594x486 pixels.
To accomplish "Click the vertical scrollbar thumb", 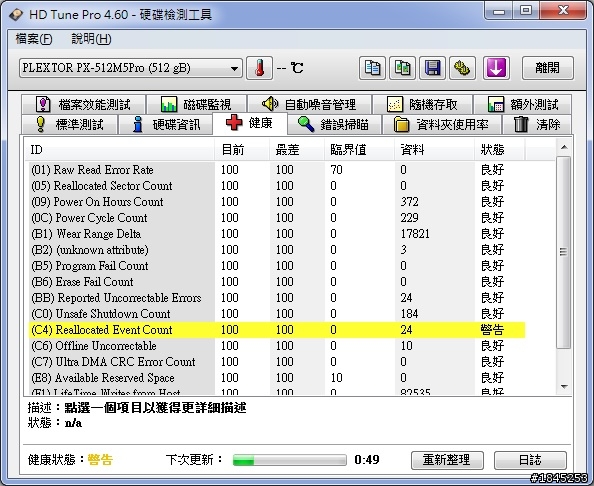I will click(x=564, y=252).
